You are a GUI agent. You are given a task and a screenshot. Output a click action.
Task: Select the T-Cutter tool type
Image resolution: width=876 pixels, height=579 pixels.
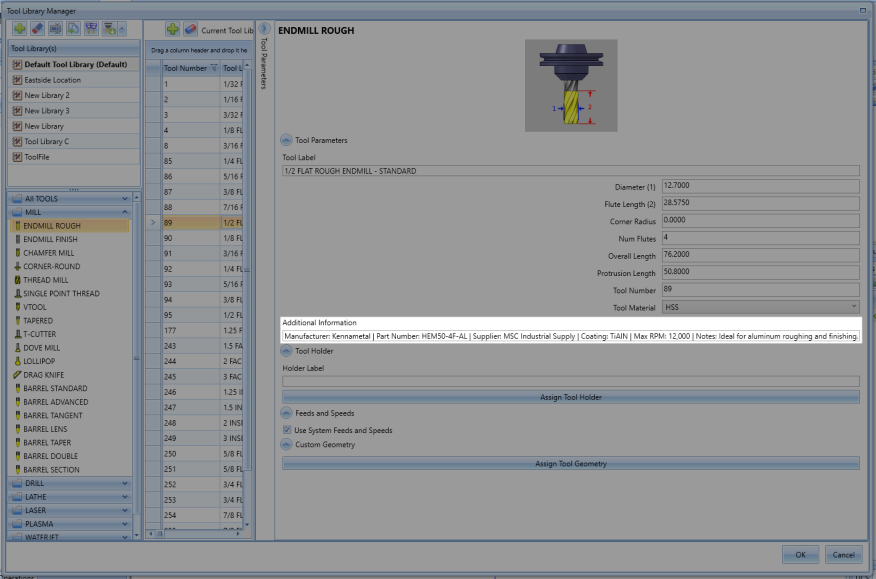click(42, 334)
